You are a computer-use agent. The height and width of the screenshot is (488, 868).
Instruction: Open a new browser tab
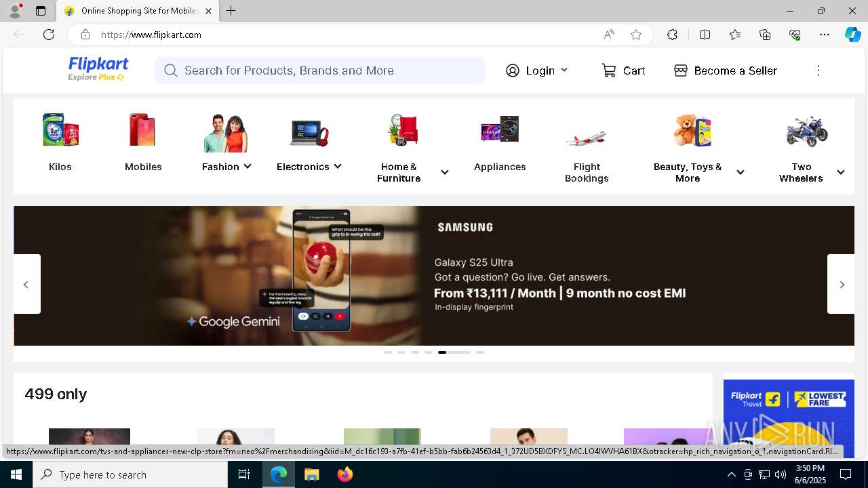231,11
